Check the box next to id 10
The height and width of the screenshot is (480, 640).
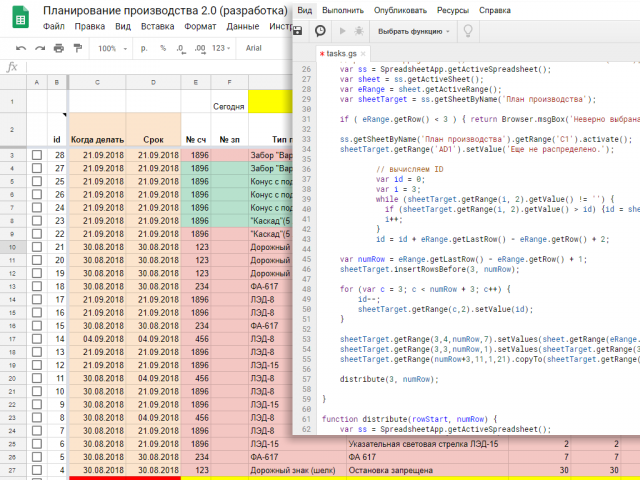click(37, 391)
